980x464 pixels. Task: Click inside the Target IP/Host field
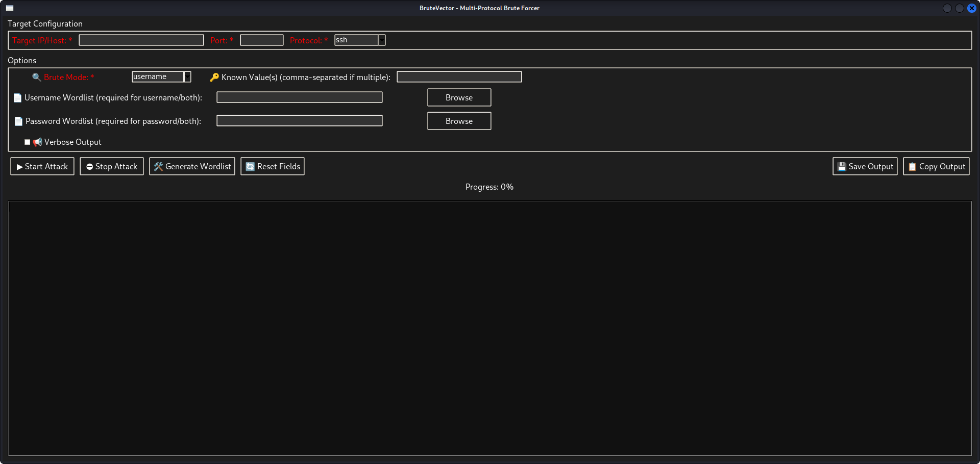click(141, 40)
